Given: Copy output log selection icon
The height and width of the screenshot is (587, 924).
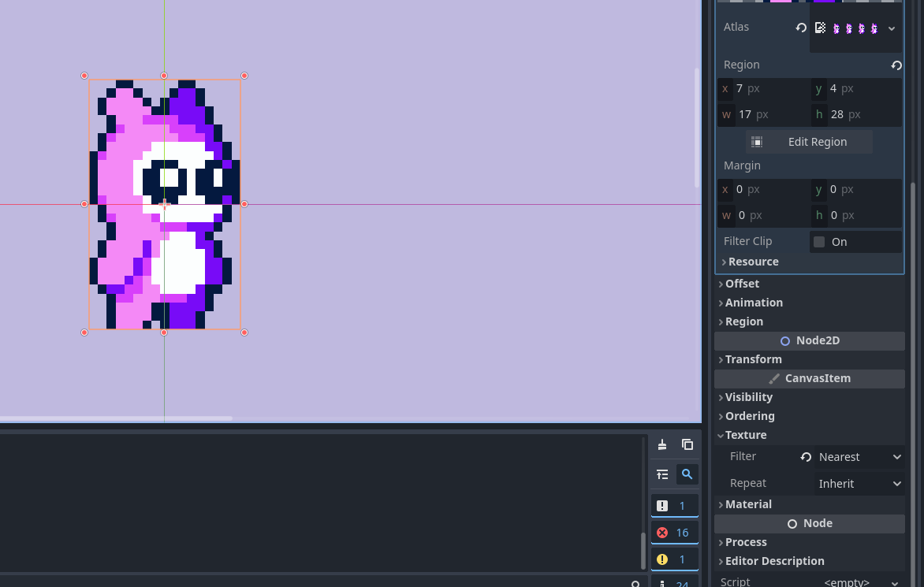Looking at the screenshot, I should (x=687, y=444).
